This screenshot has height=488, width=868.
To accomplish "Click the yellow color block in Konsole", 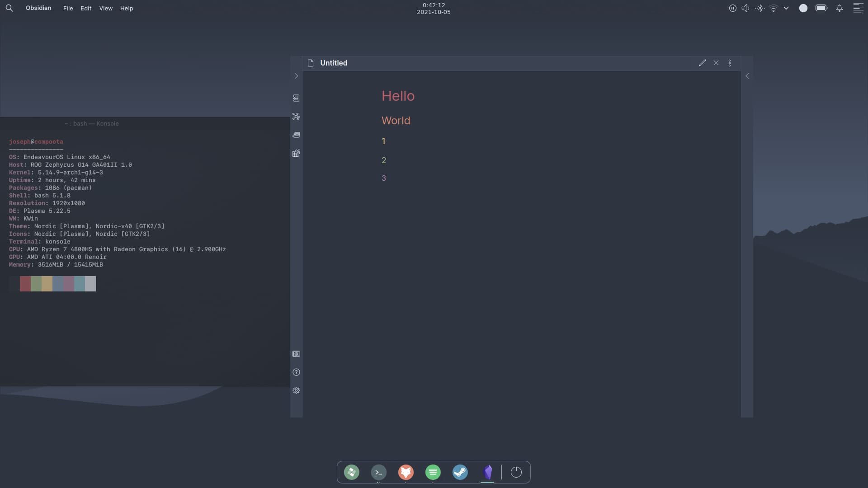I will (x=47, y=284).
